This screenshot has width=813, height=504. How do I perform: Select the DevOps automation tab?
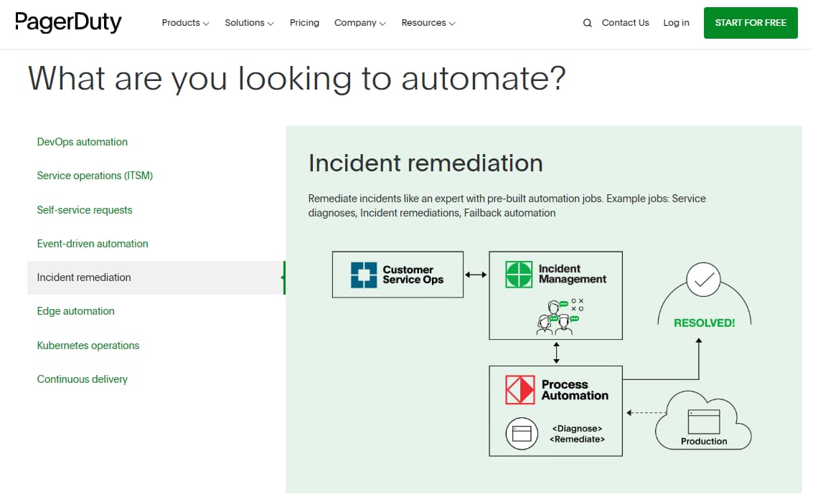[82, 142]
